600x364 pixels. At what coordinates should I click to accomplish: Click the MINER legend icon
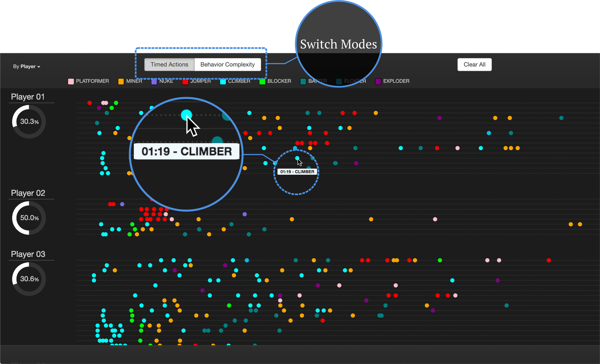click(x=121, y=81)
